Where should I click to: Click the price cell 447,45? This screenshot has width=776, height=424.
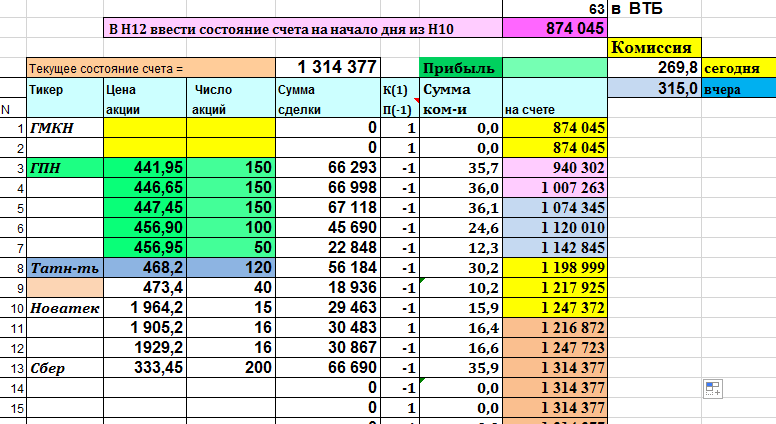click(145, 208)
